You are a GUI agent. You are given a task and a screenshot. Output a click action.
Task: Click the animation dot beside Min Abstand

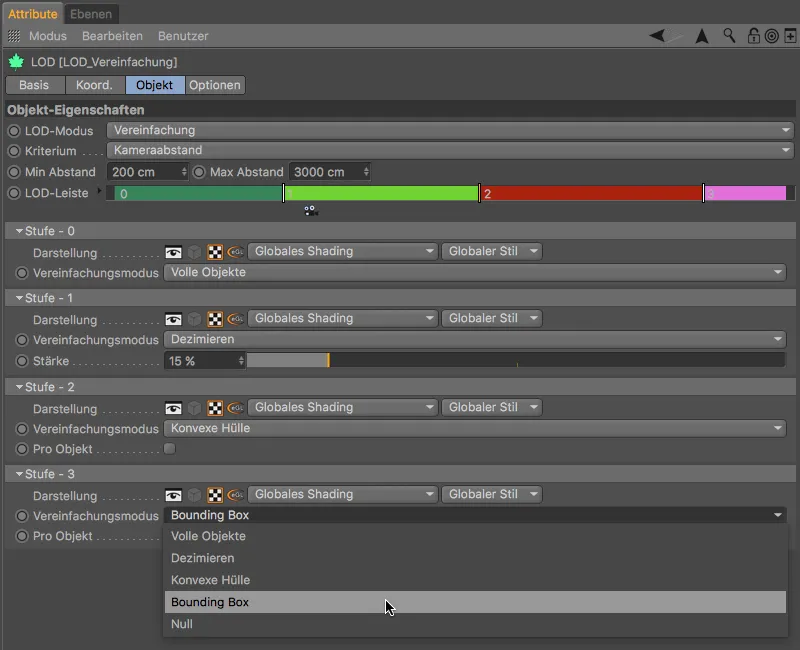pos(14,172)
